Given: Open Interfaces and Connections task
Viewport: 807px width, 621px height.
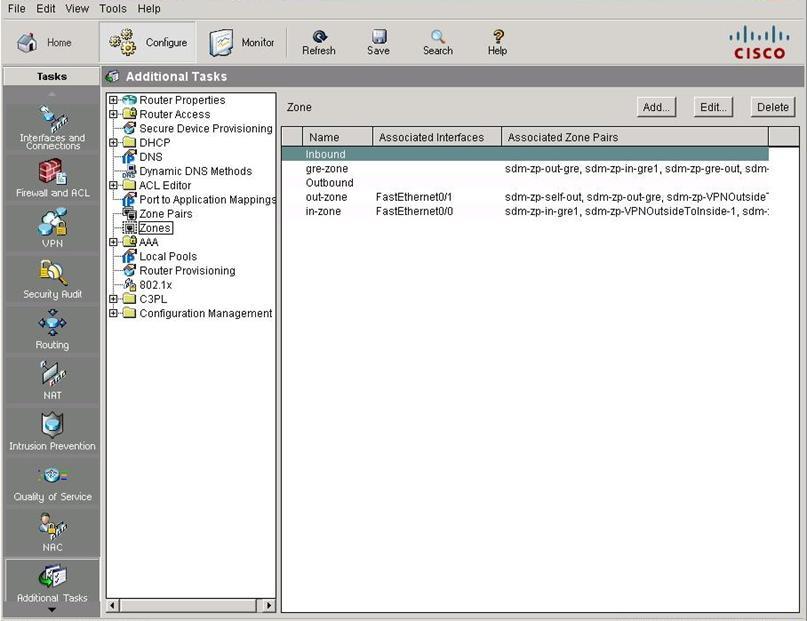Looking at the screenshot, I should point(52,127).
